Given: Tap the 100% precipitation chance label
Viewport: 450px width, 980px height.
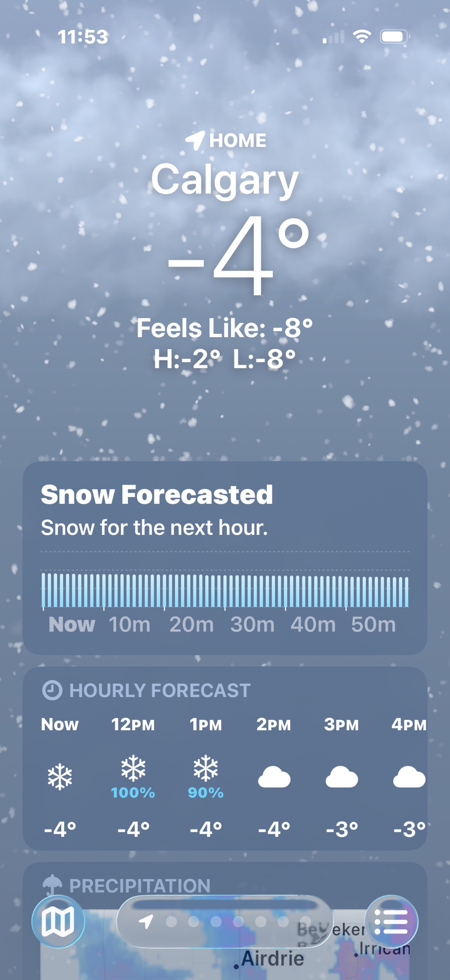Looking at the screenshot, I should coord(133,793).
